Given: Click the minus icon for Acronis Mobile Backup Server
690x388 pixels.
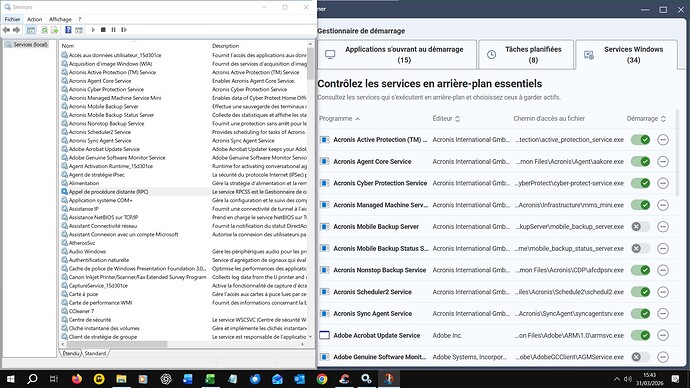Looking at the screenshot, I should click(x=663, y=227).
